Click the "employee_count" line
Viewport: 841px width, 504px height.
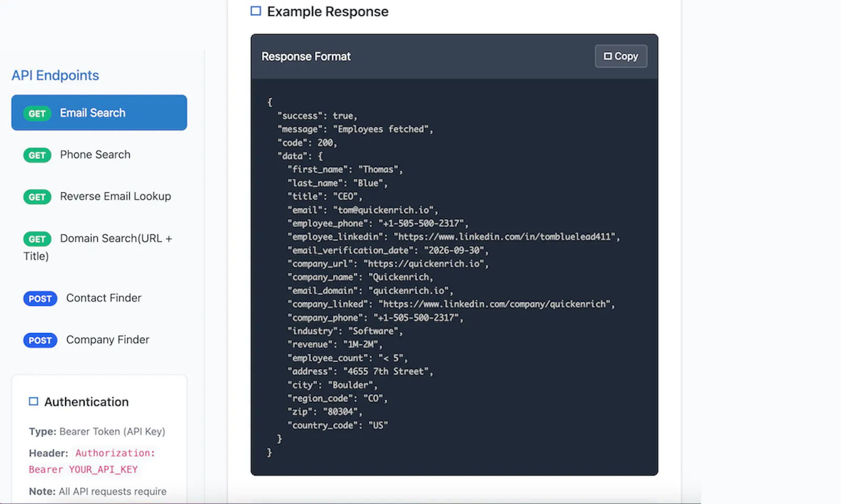point(347,358)
